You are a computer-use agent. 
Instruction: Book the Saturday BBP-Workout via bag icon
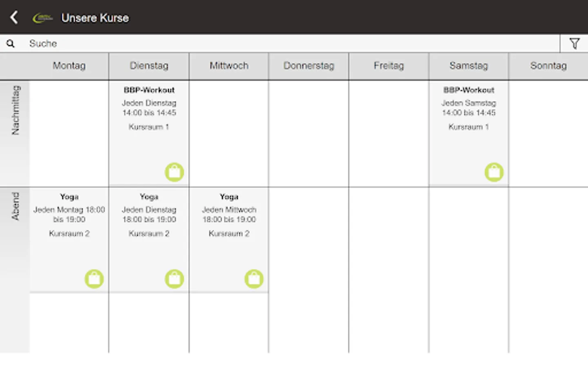tap(494, 172)
